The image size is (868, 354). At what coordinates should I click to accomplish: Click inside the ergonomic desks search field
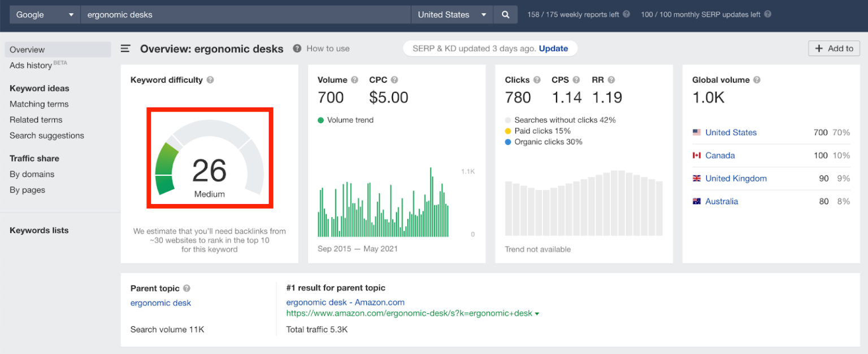pyautogui.click(x=226, y=14)
